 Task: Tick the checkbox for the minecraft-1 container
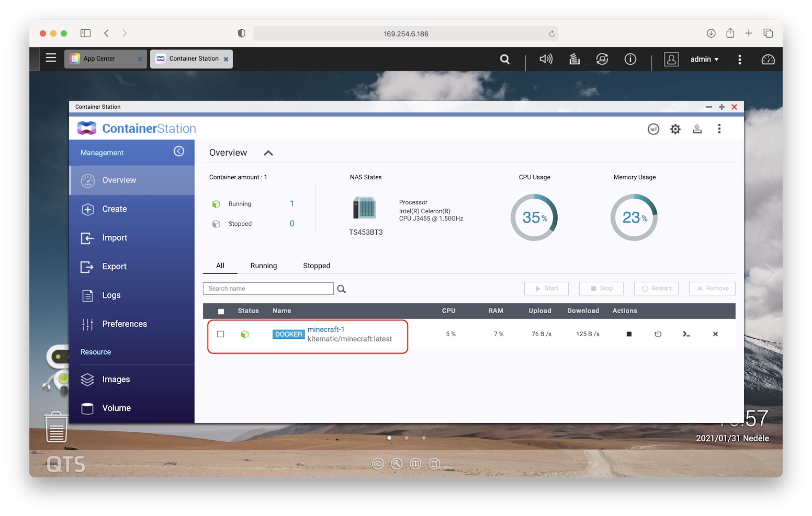[x=221, y=334]
